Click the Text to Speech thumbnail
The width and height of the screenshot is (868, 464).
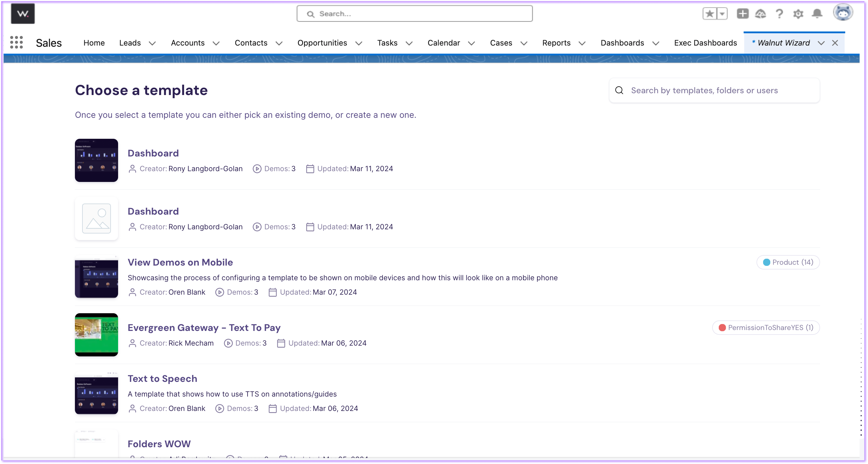(97, 393)
